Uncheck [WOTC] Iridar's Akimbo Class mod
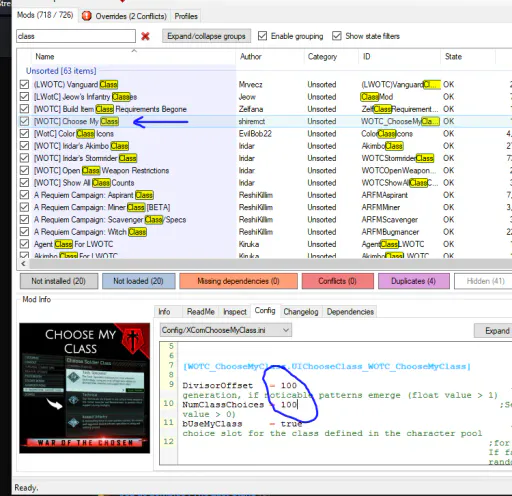The image size is (512, 496). click(x=24, y=146)
